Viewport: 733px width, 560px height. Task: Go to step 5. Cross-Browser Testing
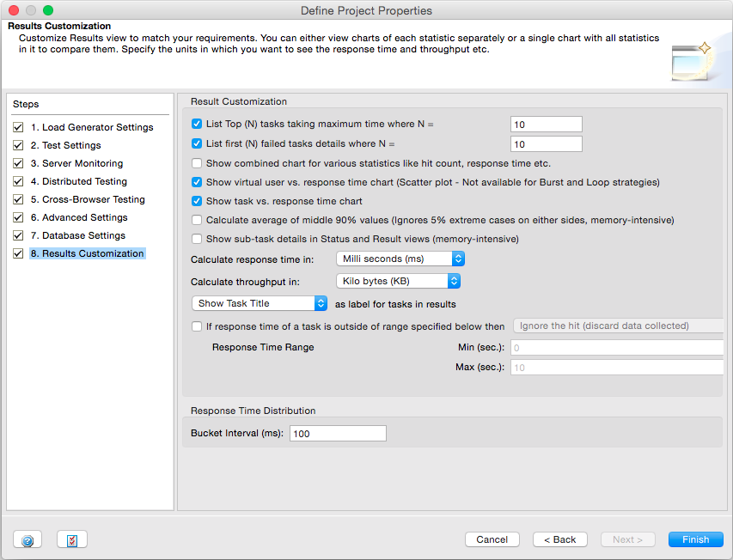point(88,199)
